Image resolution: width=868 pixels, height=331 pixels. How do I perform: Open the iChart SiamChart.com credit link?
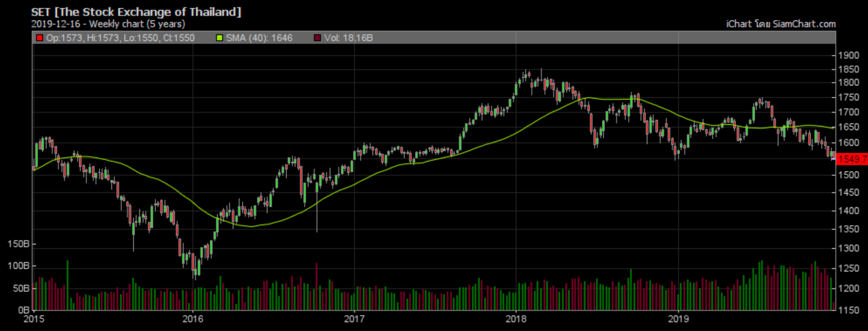coord(781,24)
